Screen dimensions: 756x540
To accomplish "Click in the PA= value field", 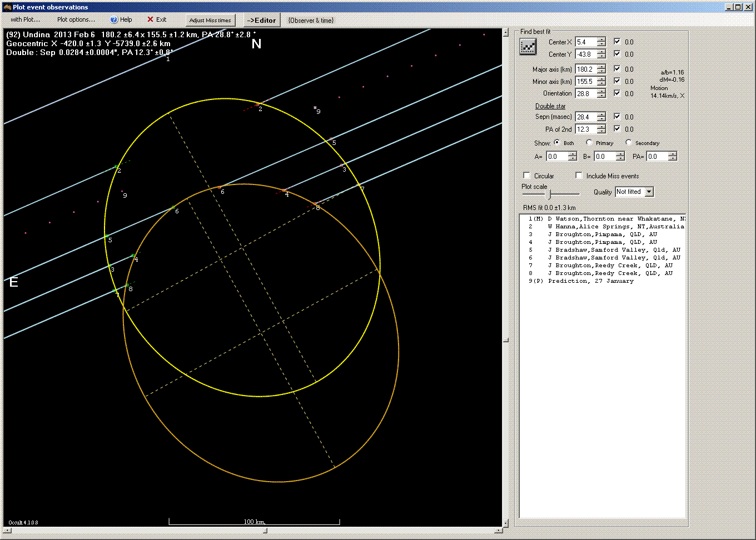I will pyautogui.click(x=657, y=157).
